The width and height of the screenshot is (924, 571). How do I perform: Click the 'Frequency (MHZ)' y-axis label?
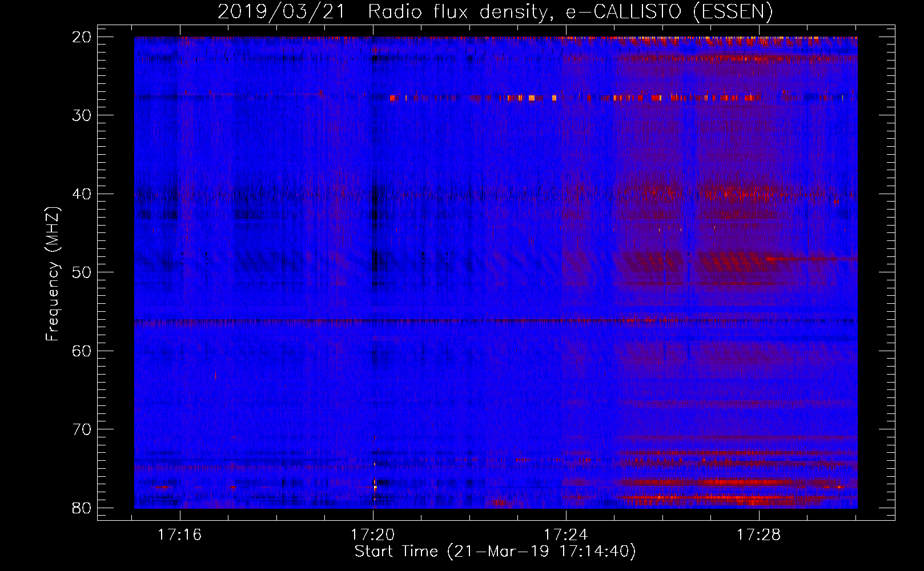coord(53,274)
